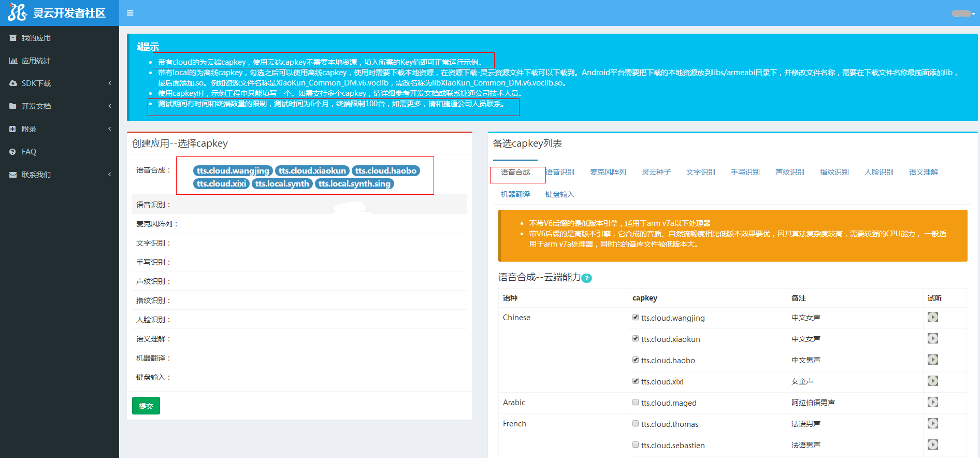Click the tts.cloud.wangjing selected capkey tag
This screenshot has width=980, height=458.
(233, 170)
